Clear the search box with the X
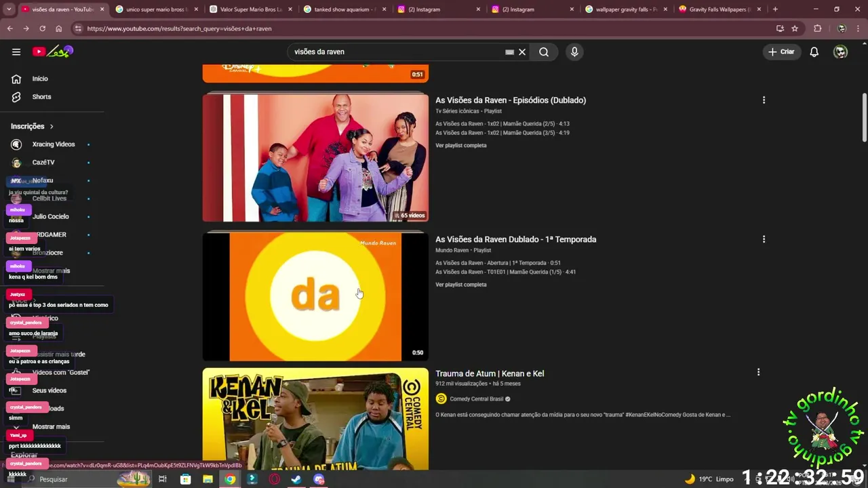This screenshot has height=488, width=868. click(x=522, y=52)
